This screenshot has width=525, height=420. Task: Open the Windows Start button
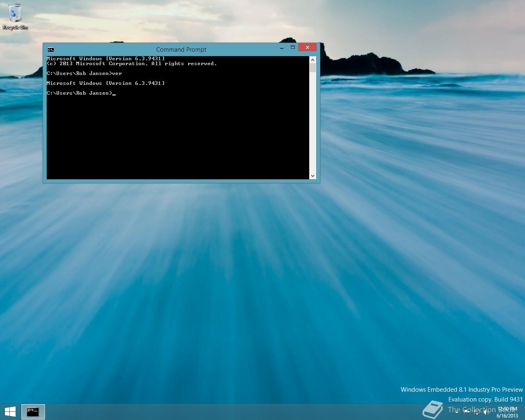tap(10, 411)
